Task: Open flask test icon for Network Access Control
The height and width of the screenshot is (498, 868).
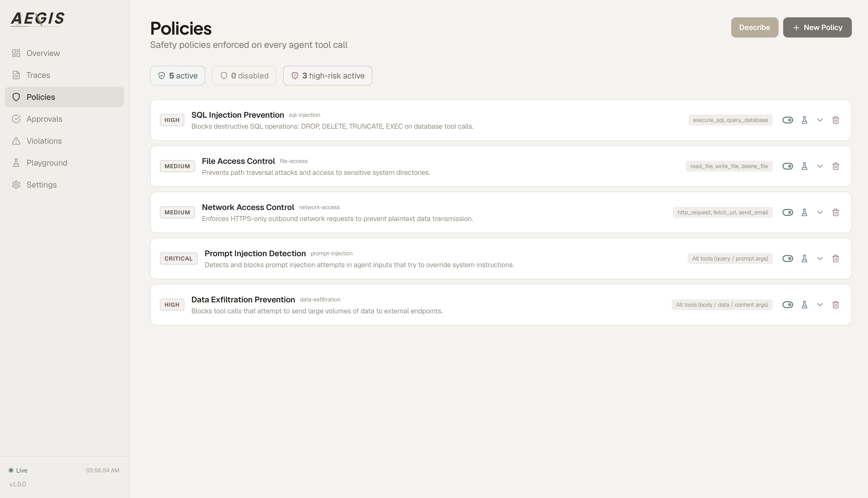Action: (x=805, y=212)
